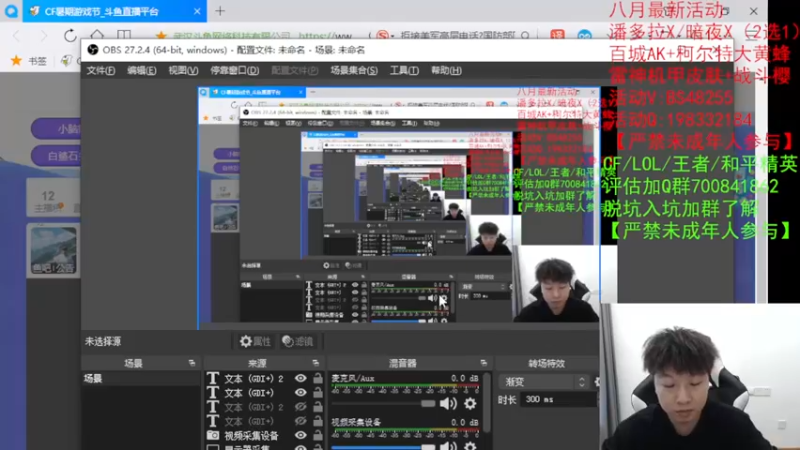Pop out the 来源 dock panel icon
This screenshot has width=800, height=450.
[x=315, y=363]
